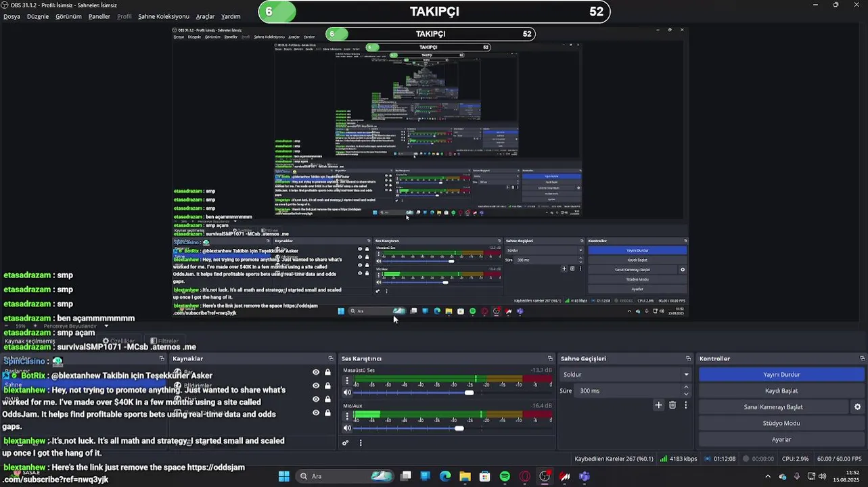Open Görünüm menu
This screenshot has height=487, width=868.
[68, 16]
